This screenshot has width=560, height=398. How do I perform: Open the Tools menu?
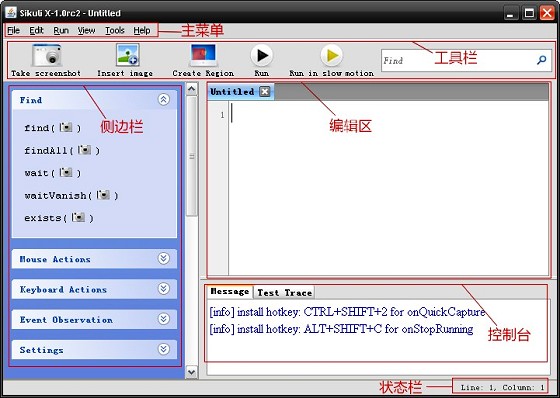click(x=115, y=30)
